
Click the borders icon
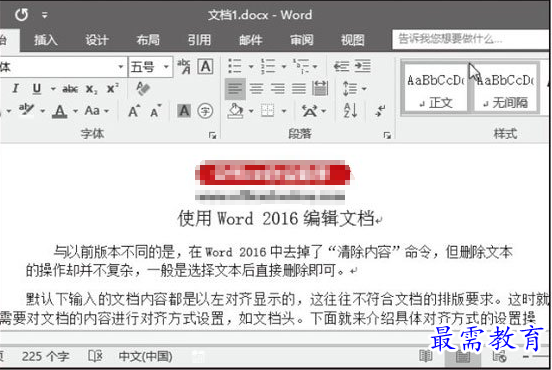tap(268, 111)
